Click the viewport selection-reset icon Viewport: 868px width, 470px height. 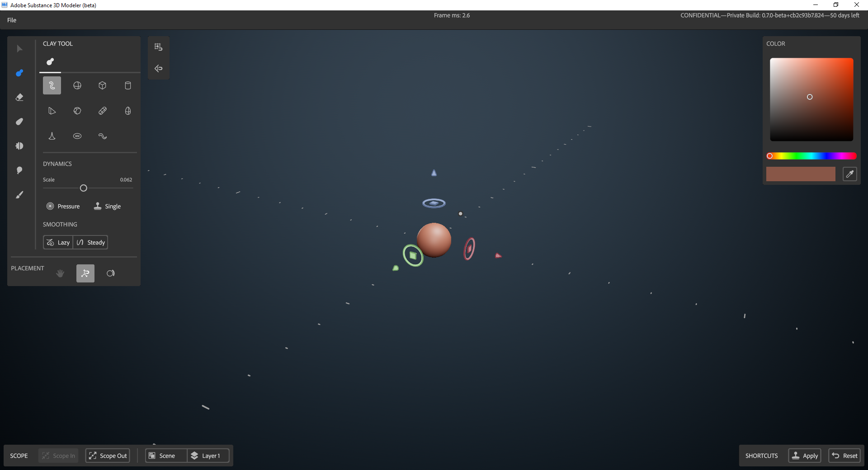pos(159,47)
